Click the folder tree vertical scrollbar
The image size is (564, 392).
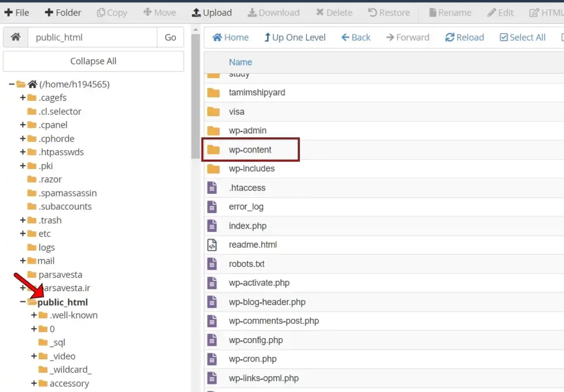pyautogui.click(x=196, y=96)
